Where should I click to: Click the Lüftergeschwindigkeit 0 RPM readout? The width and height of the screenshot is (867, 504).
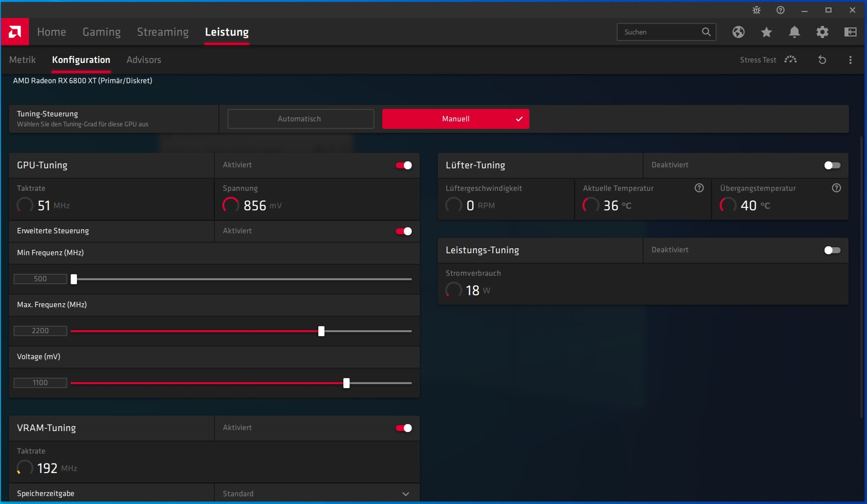click(x=470, y=205)
